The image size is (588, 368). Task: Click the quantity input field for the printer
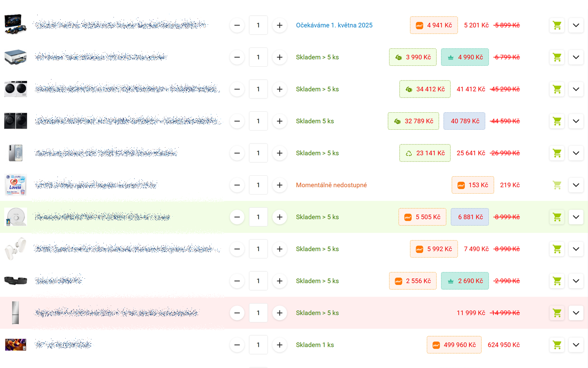[258, 57]
